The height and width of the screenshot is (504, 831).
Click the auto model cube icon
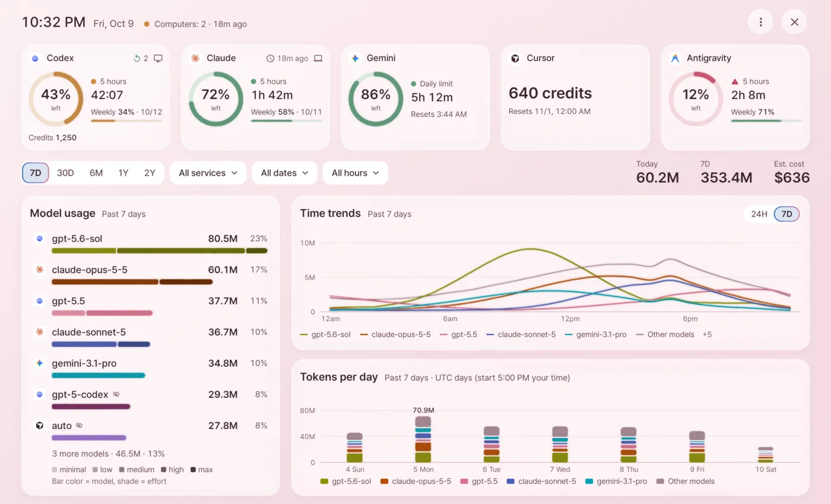click(40, 425)
